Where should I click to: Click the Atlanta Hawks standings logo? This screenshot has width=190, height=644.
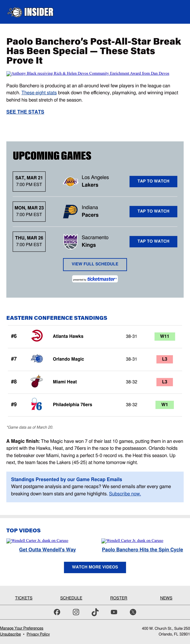(x=37, y=336)
